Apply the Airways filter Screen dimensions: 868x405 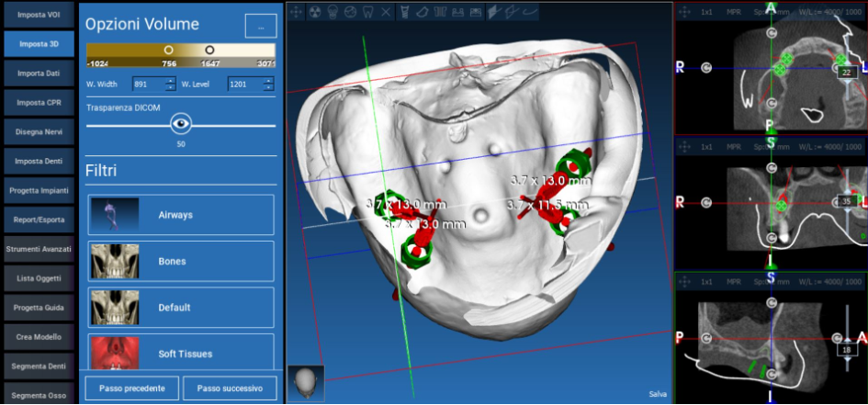pyautogui.click(x=181, y=215)
